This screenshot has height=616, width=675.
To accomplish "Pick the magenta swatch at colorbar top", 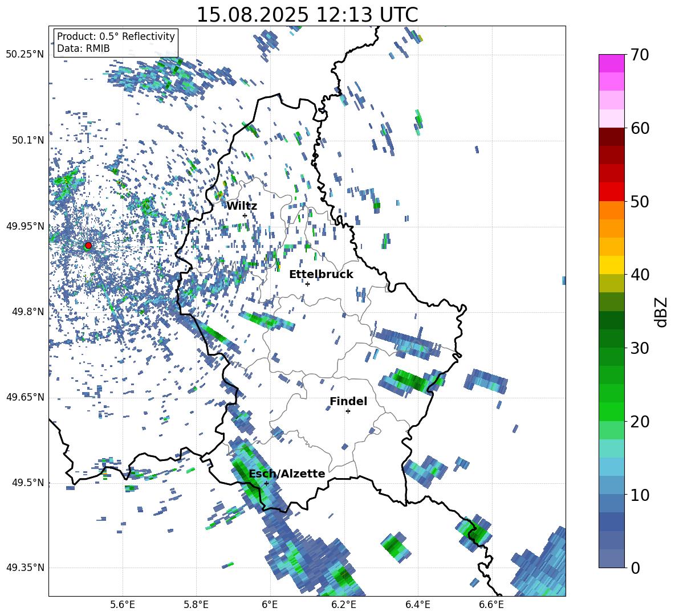I will [x=612, y=63].
